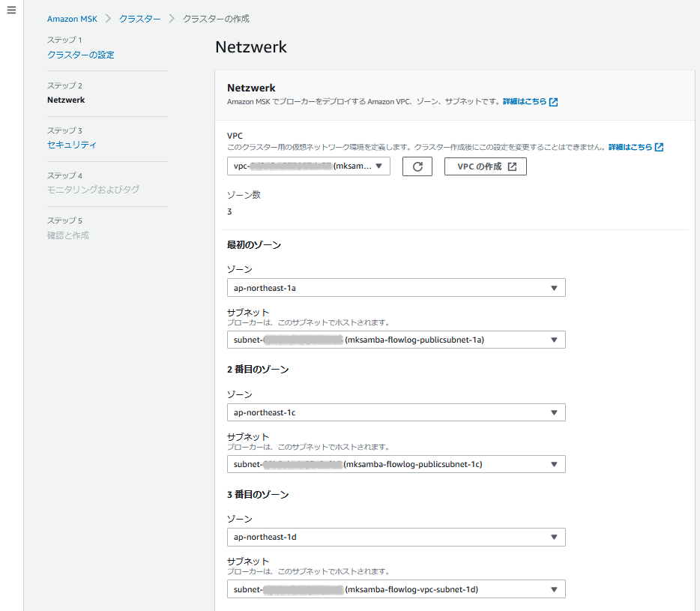Viewport: 700px width, 611px height.
Task: Open the ap-northeast-1a zone dropdown
Action: (396, 288)
